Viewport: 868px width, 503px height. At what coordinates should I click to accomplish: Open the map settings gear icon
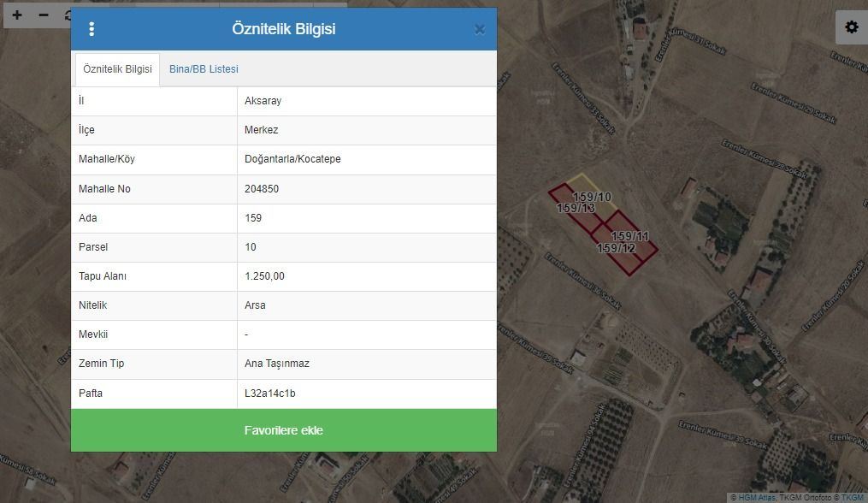(x=851, y=27)
